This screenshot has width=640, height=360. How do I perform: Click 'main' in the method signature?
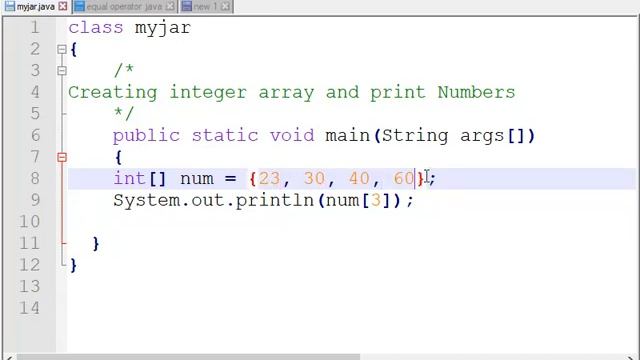(347, 136)
